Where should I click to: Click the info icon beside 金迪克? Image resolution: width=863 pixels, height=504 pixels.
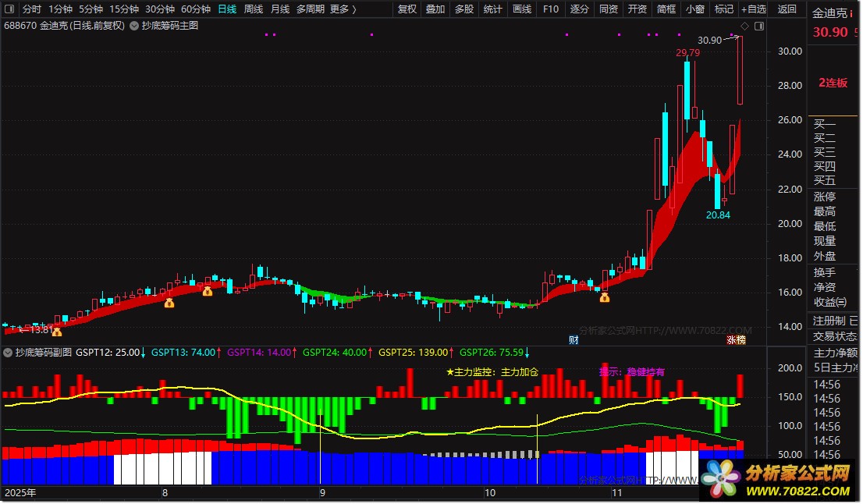coord(851,14)
